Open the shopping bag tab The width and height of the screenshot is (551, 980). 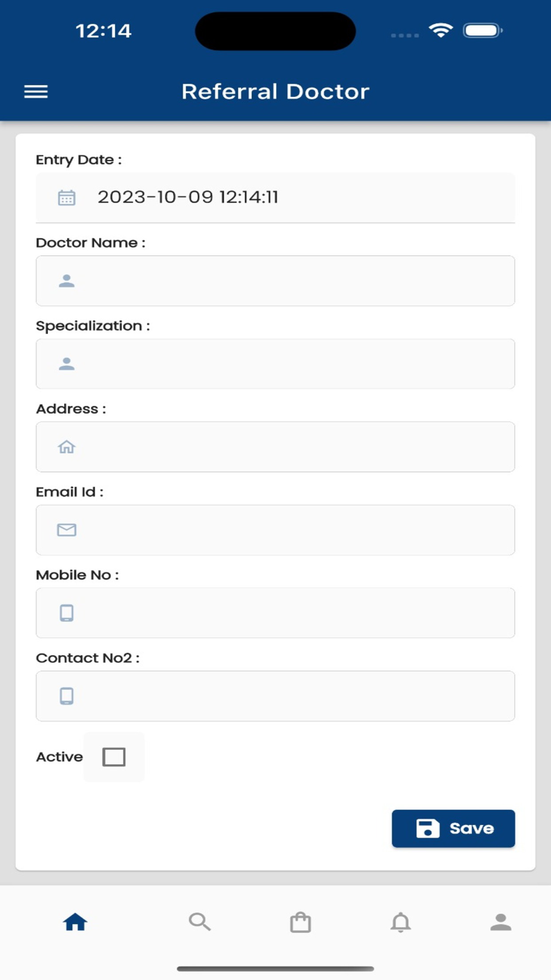300,922
